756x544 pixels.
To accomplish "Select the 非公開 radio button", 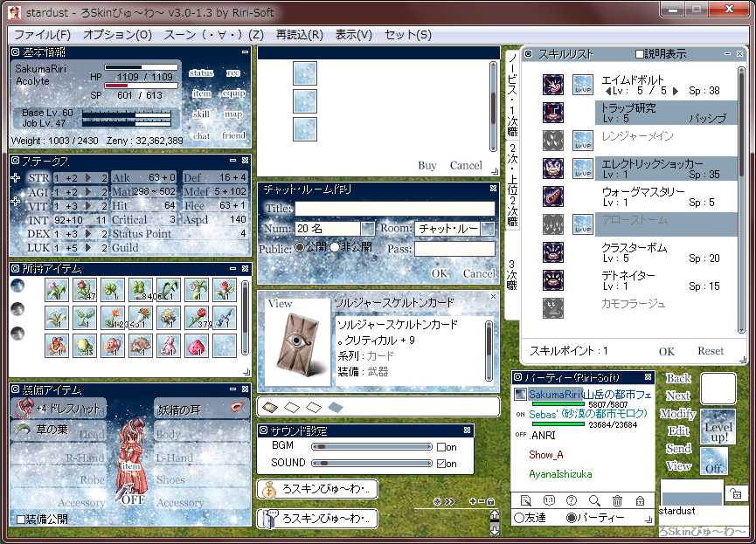I will 335,247.
